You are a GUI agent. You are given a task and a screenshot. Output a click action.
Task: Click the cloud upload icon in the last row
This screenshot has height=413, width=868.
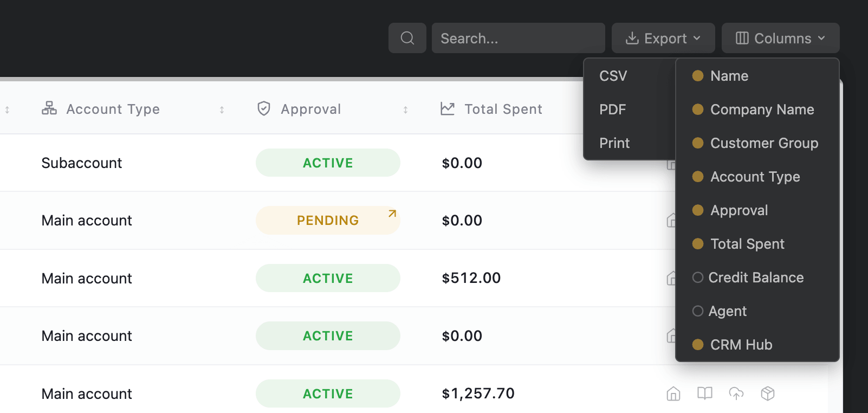tap(736, 393)
